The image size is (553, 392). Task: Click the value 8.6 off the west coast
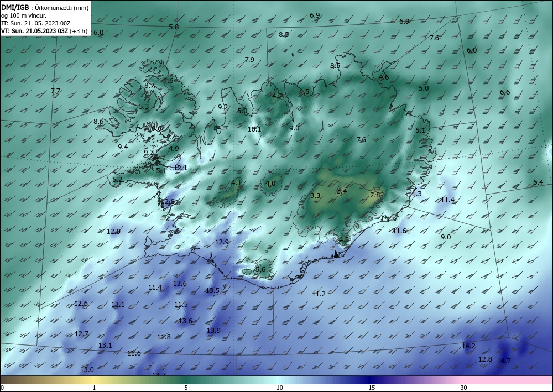tap(98, 121)
